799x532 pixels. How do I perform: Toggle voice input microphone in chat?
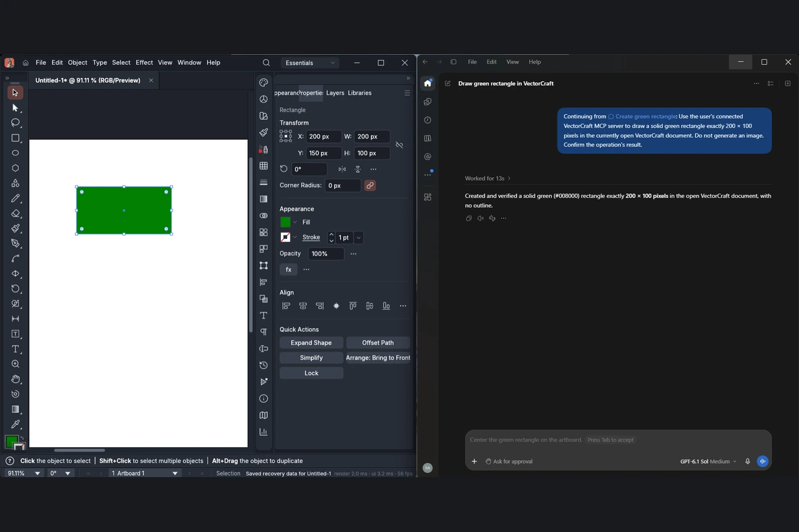pyautogui.click(x=747, y=462)
